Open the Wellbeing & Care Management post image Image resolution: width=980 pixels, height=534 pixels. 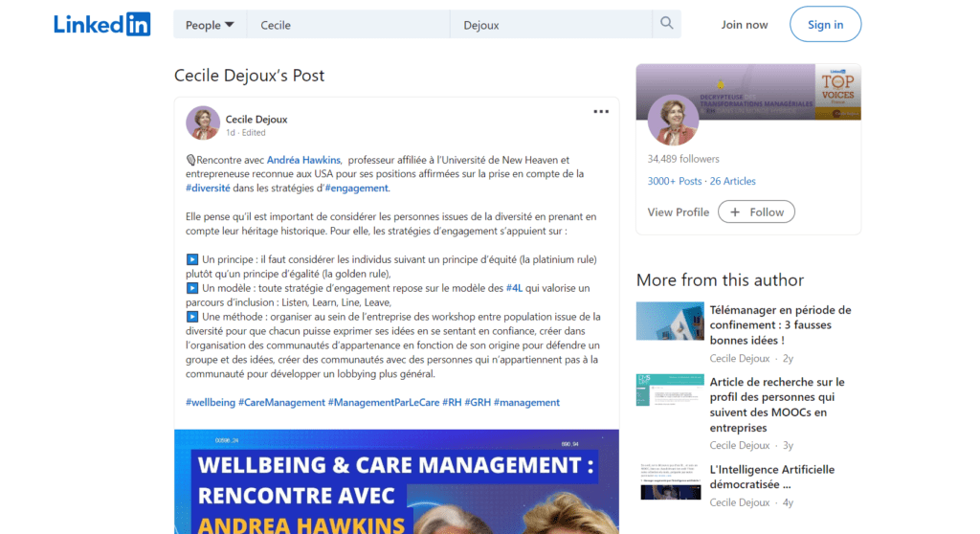click(x=396, y=481)
